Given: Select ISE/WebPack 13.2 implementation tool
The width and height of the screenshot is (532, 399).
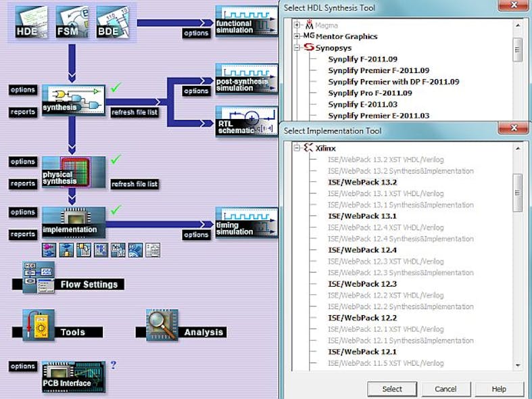Looking at the screenshot, I should (x=362, y=182).
